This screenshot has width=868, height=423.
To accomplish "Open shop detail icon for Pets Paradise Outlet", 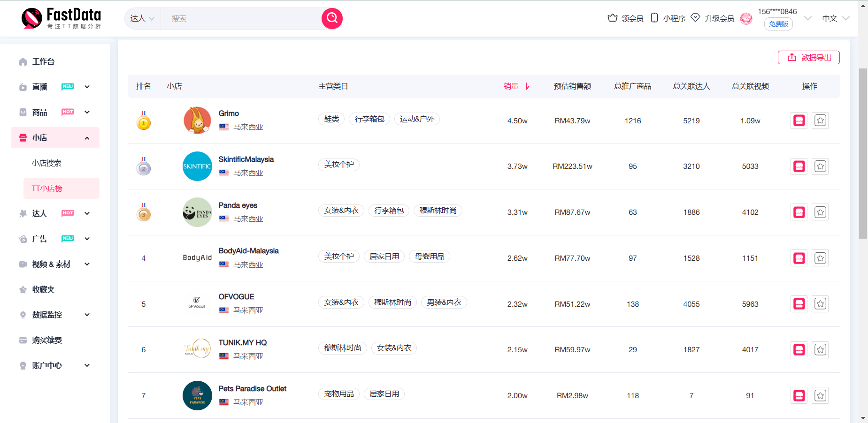I will click(799, 396).
